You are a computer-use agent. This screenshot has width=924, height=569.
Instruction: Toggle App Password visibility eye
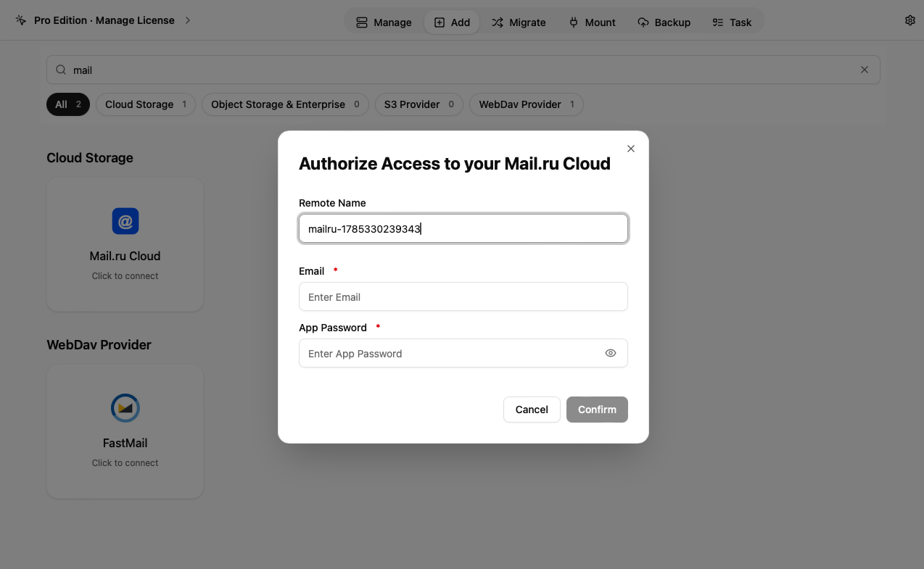point(610,354)
